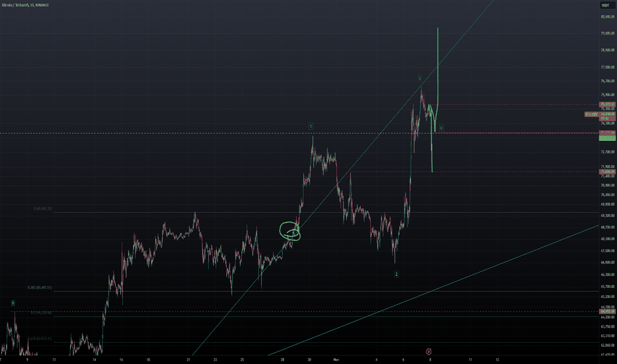This screenshot has width=617, height=364.
Task: Click the event marker icon near the time axis
Action: (x=428, y=351)
